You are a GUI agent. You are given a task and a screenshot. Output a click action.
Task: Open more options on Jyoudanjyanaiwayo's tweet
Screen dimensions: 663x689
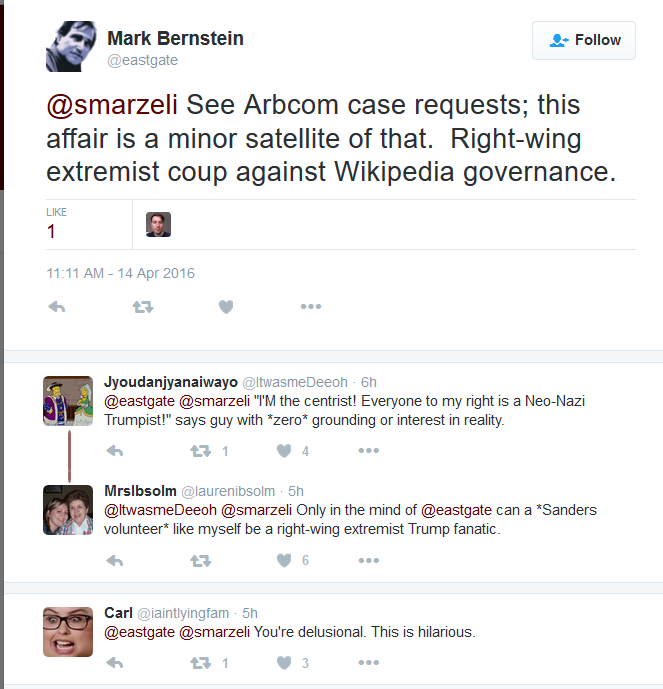point(369,451)
